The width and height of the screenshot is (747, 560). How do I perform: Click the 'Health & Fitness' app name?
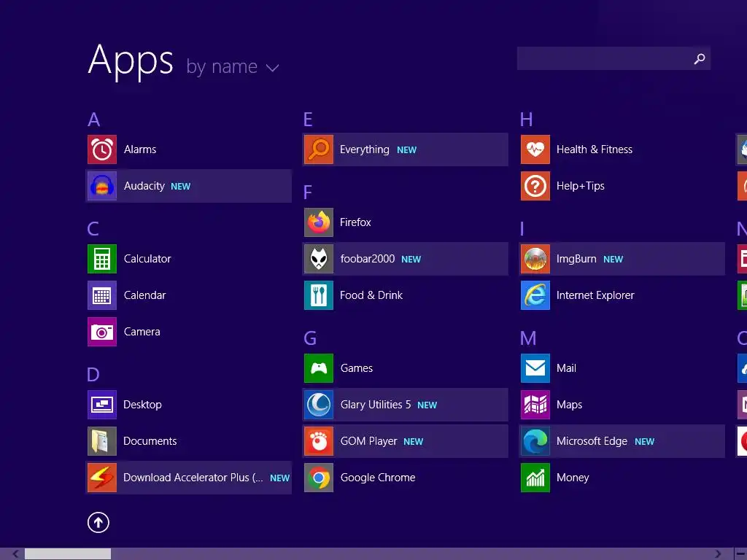pyautogui.click(x=595, y=149)
